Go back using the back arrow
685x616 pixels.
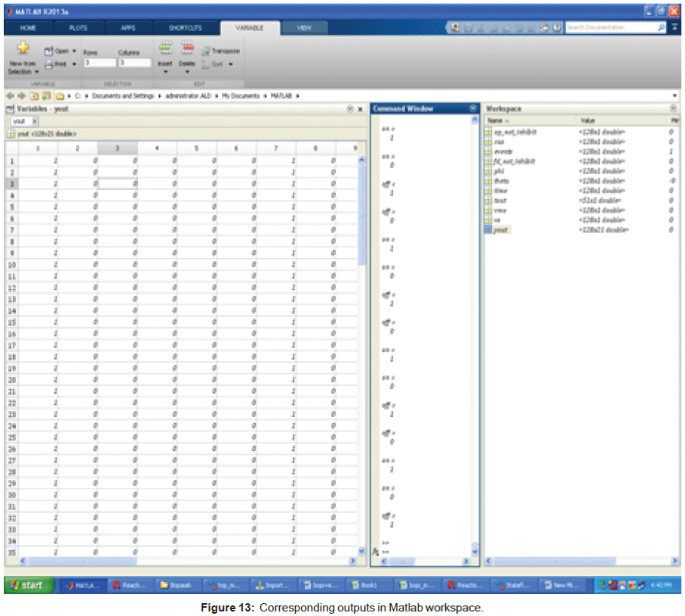coord(11,97)
